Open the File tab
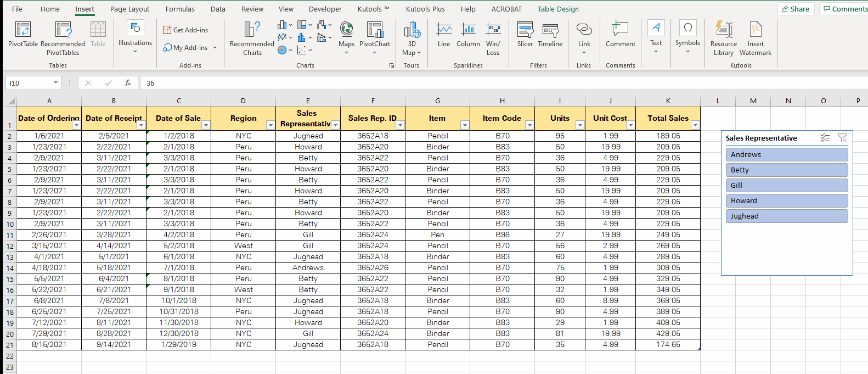The height and width of the screenshot is (374, 868). pyautogui.click(x=17, y=9)
